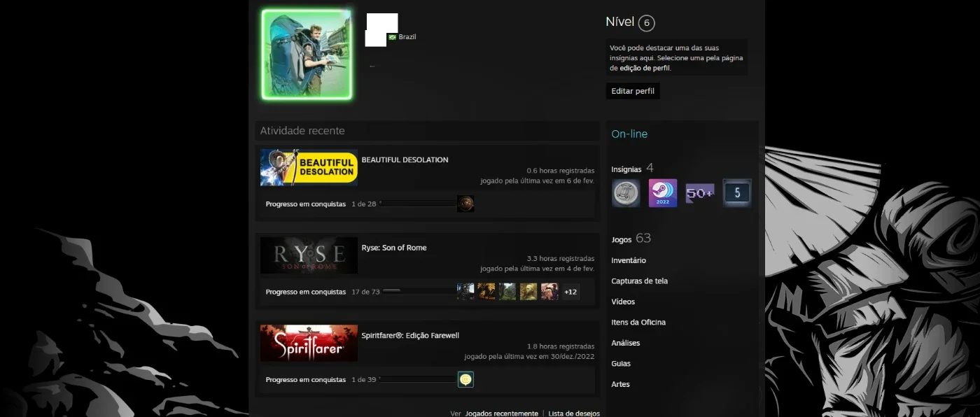
Task: Click the '4' badges count number
Action: [x=650, y=168]
